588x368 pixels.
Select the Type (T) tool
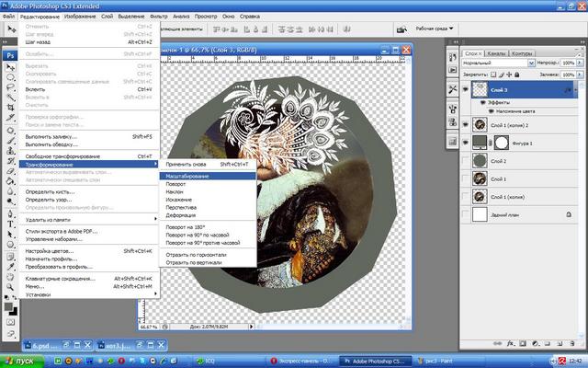(10, 223)
